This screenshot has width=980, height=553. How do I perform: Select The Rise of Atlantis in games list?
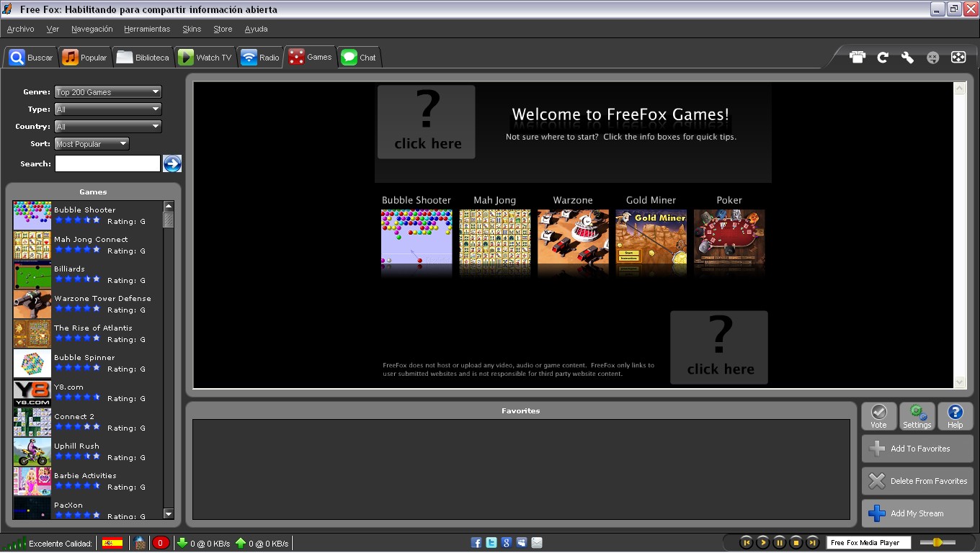click(88, 334)
